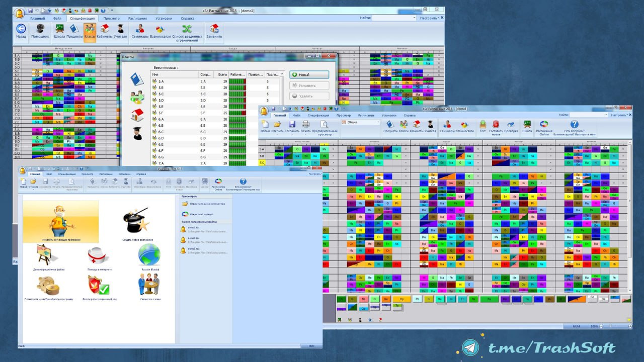Switch to Файл tab in top-left window

[57, 18]
